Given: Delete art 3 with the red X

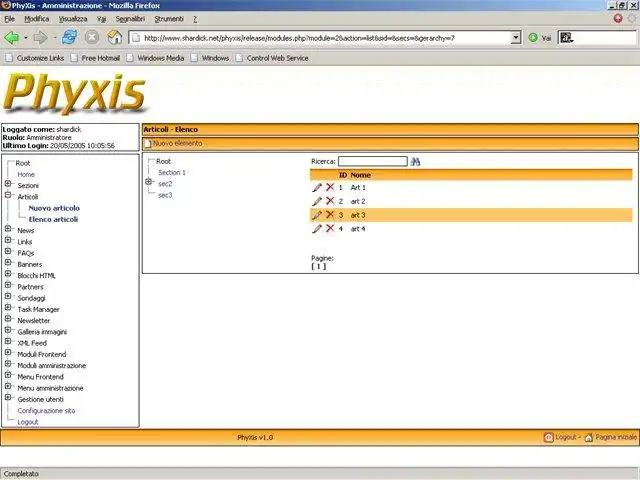Looking at the screenshot, I should point(330,215).
